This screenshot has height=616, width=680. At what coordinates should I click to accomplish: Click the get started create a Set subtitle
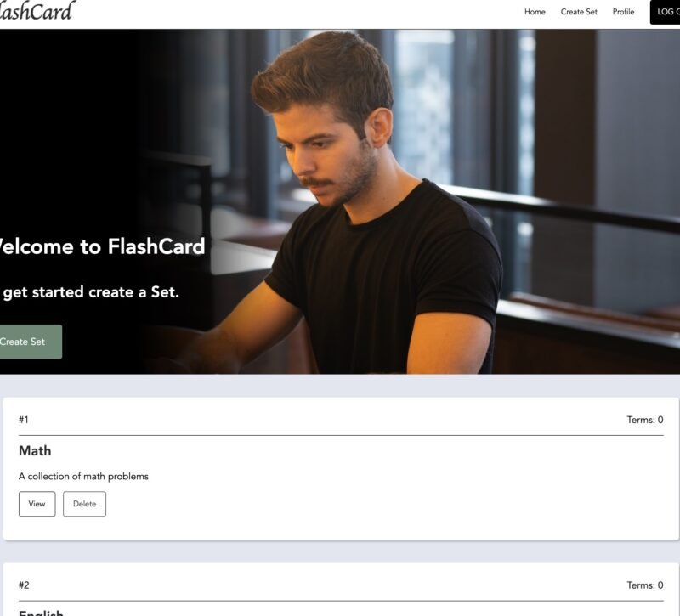(x=90, y=292)
